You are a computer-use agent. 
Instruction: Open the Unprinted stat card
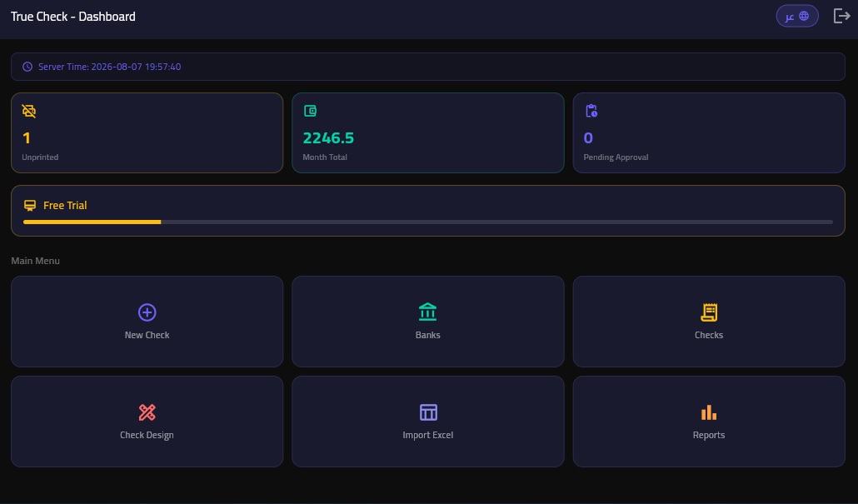coord(147,133)
